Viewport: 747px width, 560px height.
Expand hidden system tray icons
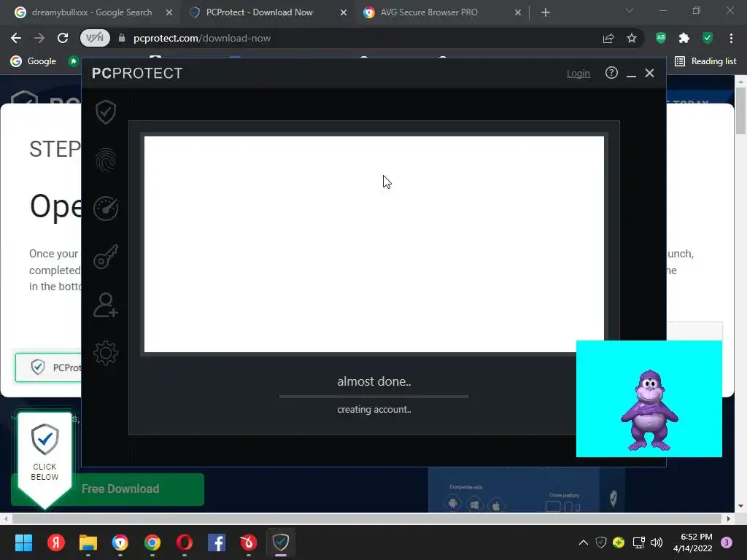[x=583, y=542]
